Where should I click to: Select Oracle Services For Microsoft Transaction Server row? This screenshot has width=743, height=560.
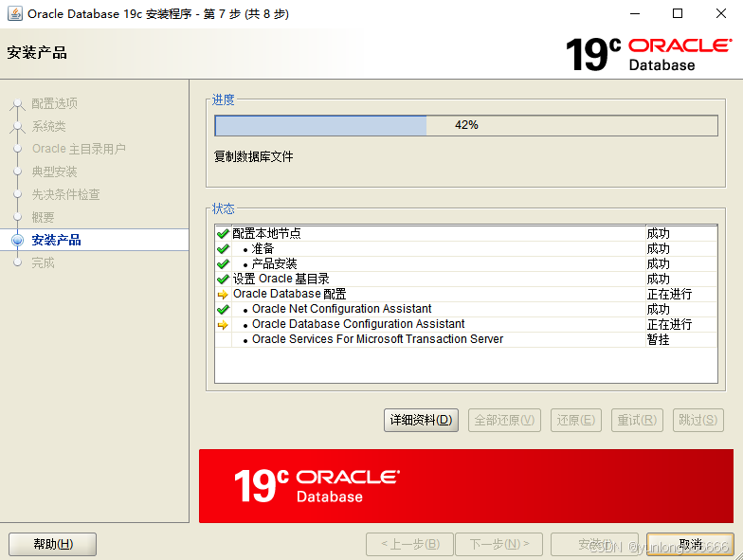pos(466,339)
